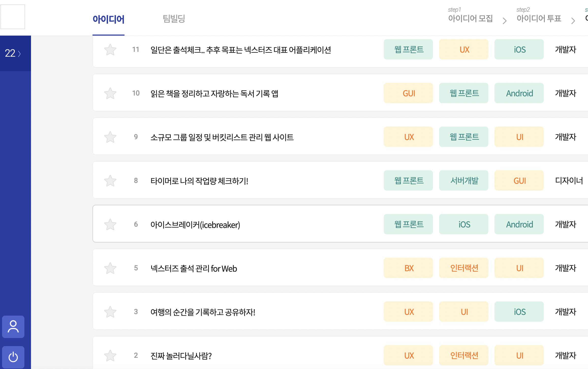Switch to the 팀빌딩 tab
The width and height of the screenshot is (588, 369).
click(x=174, y=19)
